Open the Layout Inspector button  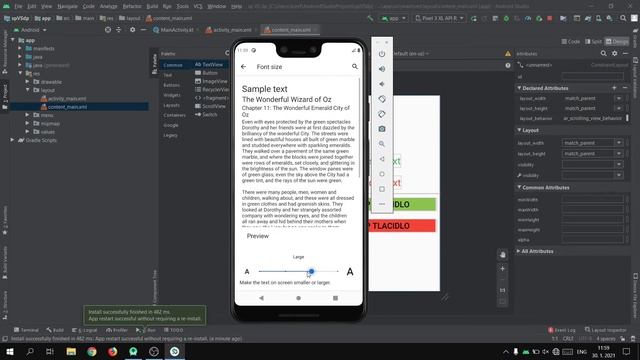point(605,330)
